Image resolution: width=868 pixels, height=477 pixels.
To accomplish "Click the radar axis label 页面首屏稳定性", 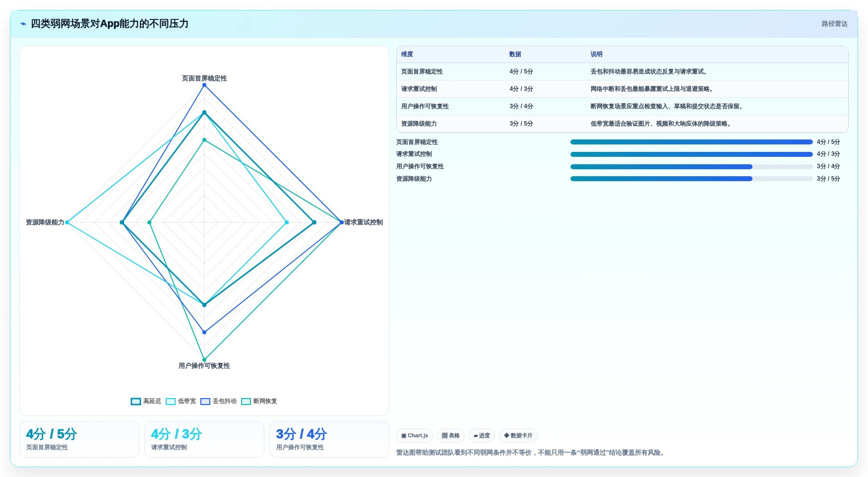I will tap(204, 78).
